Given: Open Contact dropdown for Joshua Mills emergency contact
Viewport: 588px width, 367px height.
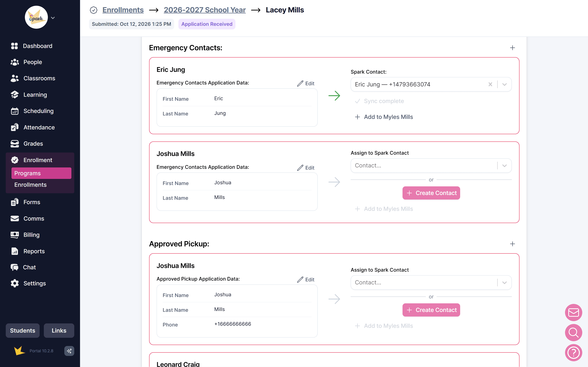Looking at the screenshot, I should (x=431, y=166).
